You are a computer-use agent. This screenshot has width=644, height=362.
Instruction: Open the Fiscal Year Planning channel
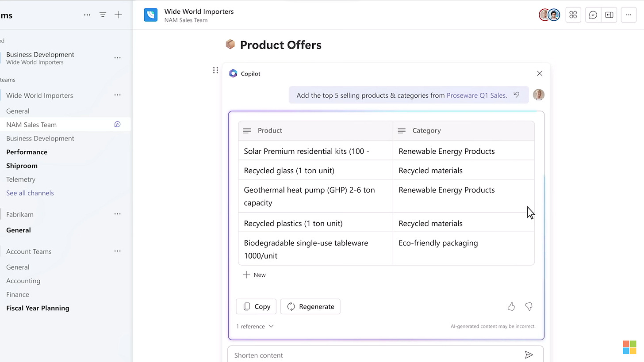pyautogui.click(x=38, y=308)
